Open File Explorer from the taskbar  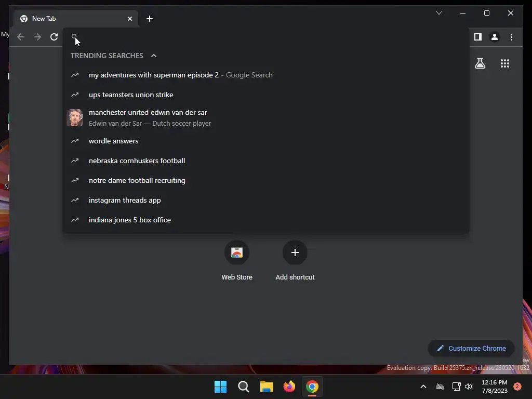point(267,387)
